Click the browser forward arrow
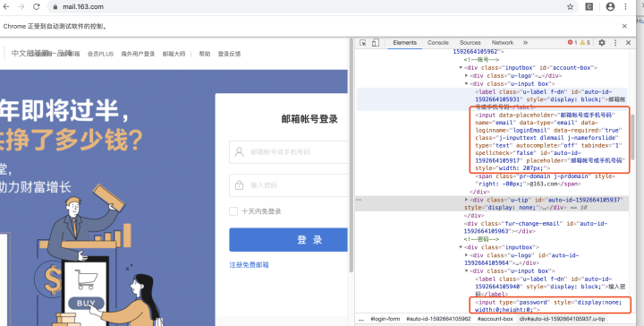 (x=21, y=6)
